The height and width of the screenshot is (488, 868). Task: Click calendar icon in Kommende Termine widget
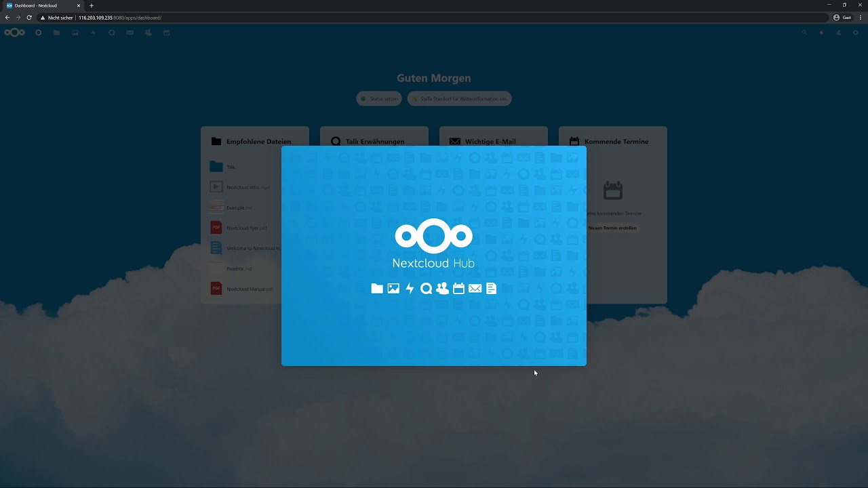pos(612,190)
